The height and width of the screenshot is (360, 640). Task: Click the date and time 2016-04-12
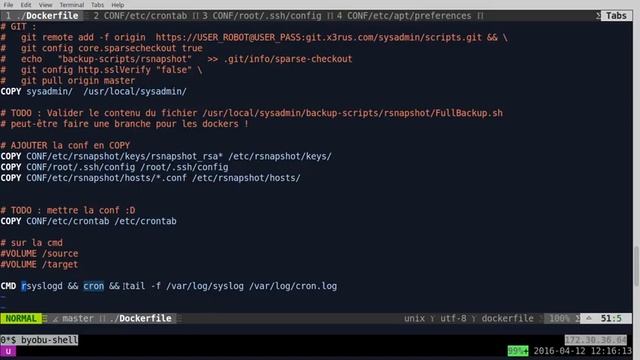click(582, 351)
